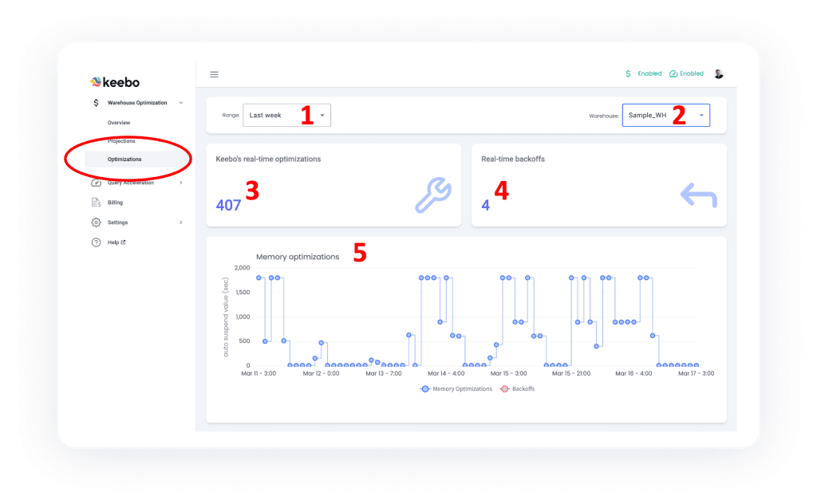Click the Billing document icon
The width and height of the screenshot is (817, 504).
click(96, 203)
